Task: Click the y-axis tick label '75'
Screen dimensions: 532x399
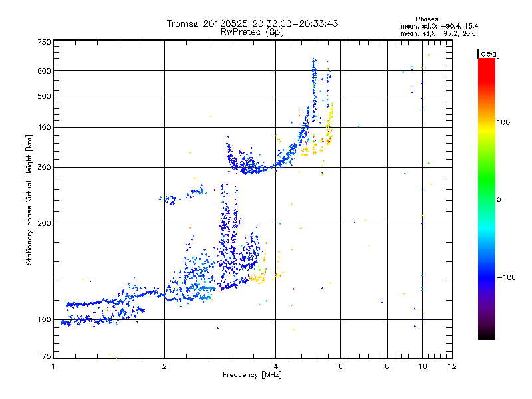Action: coord(47,356)
